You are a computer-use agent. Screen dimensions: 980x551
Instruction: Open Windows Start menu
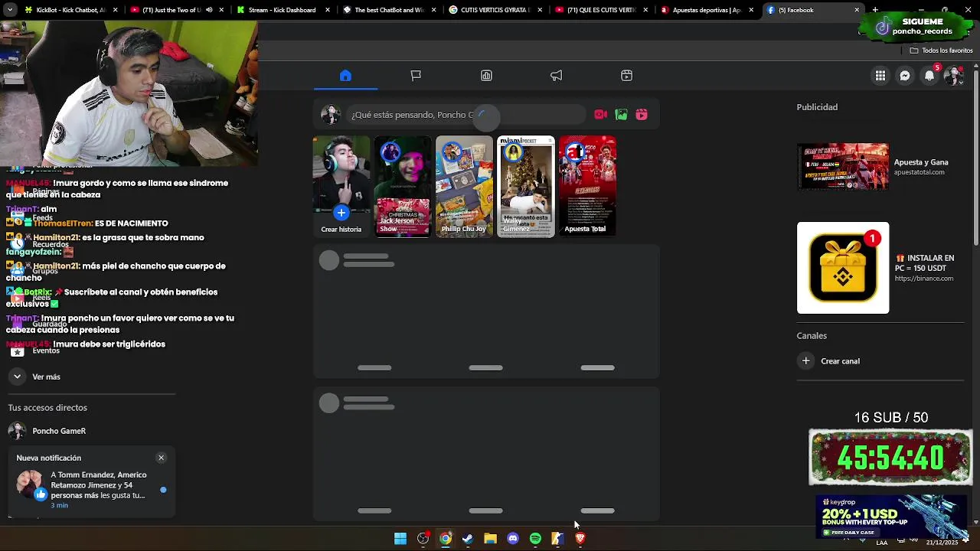tap(400, 539)
